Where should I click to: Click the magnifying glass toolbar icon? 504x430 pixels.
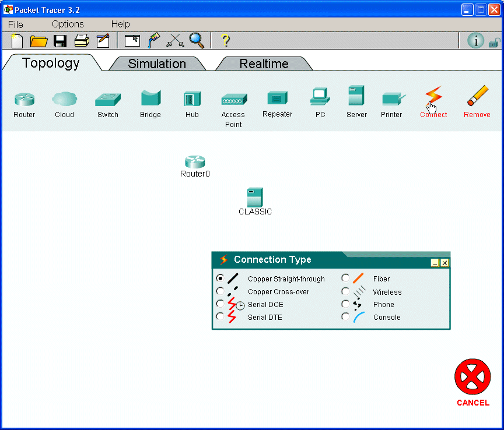[x=197, y=41]
